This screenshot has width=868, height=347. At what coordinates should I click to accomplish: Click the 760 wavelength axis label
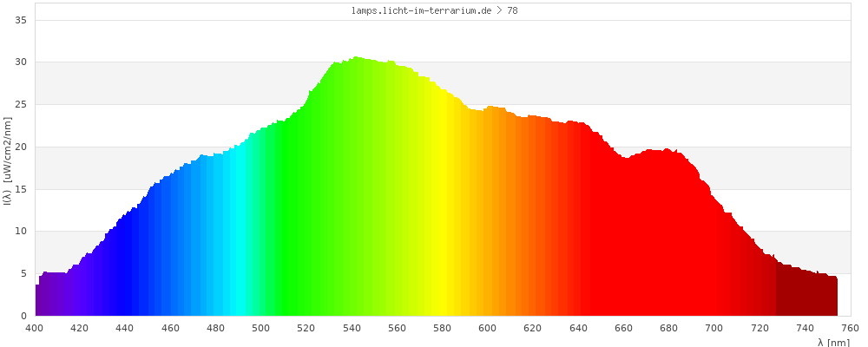point(850,328)
